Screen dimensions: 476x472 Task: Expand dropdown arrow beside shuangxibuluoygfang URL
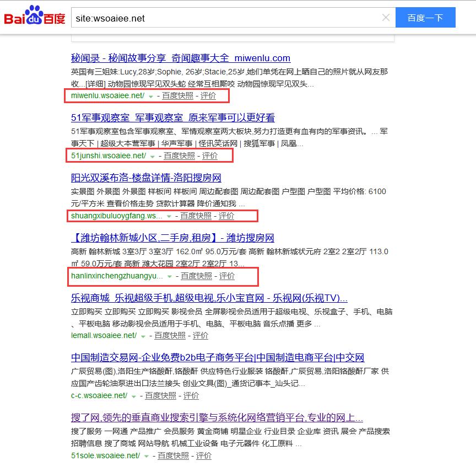coord(169,216)
